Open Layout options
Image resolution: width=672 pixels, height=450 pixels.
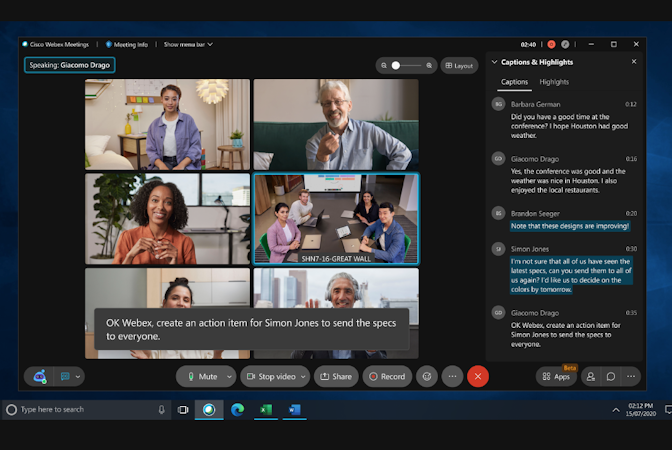[x=459, y=66]
